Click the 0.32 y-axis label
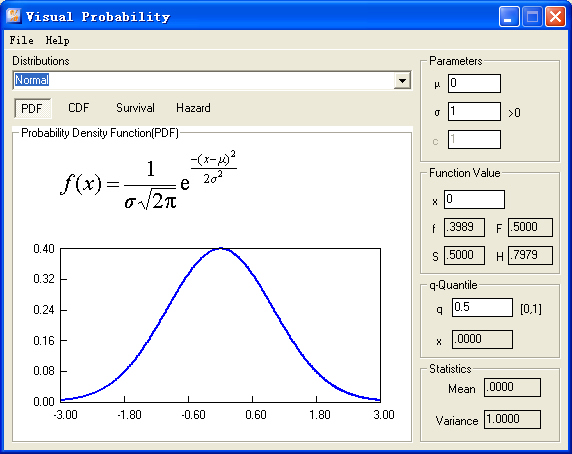The image size is (572, 454). pos(44,279)
